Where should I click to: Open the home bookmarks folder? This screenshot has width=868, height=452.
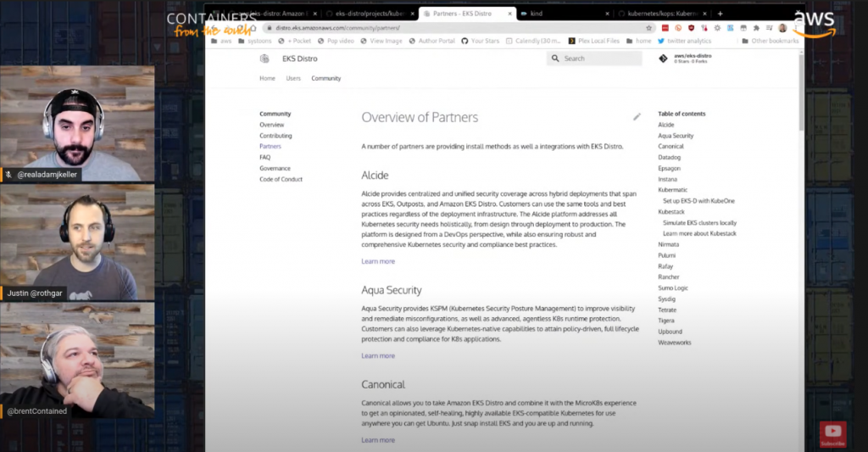tap(639, 41)
